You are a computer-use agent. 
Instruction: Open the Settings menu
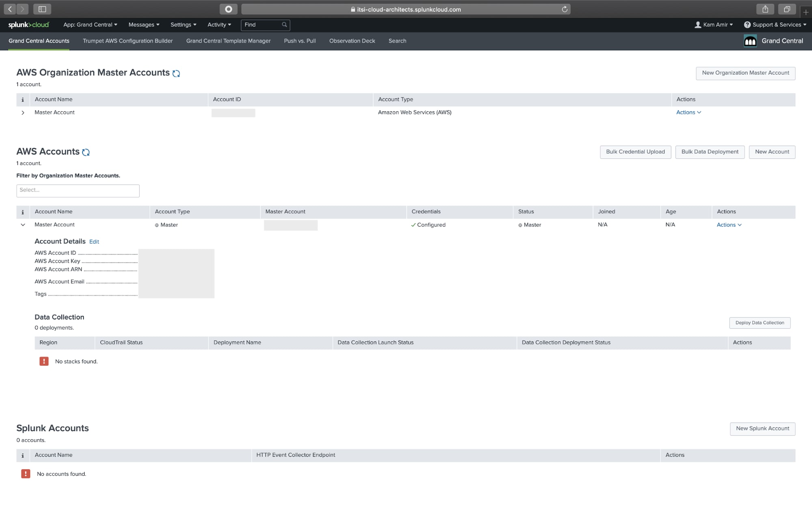click(183, 25)
